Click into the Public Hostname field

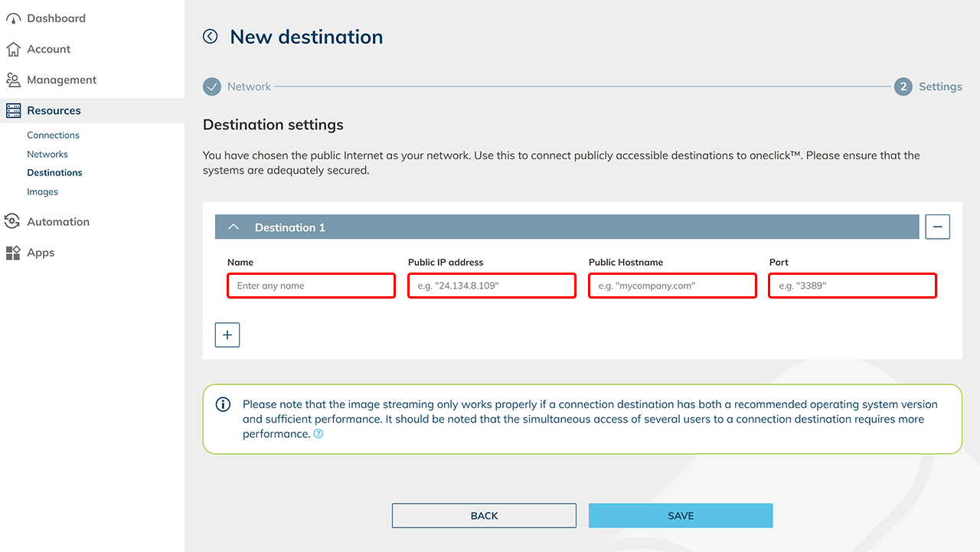click(672, 286)
